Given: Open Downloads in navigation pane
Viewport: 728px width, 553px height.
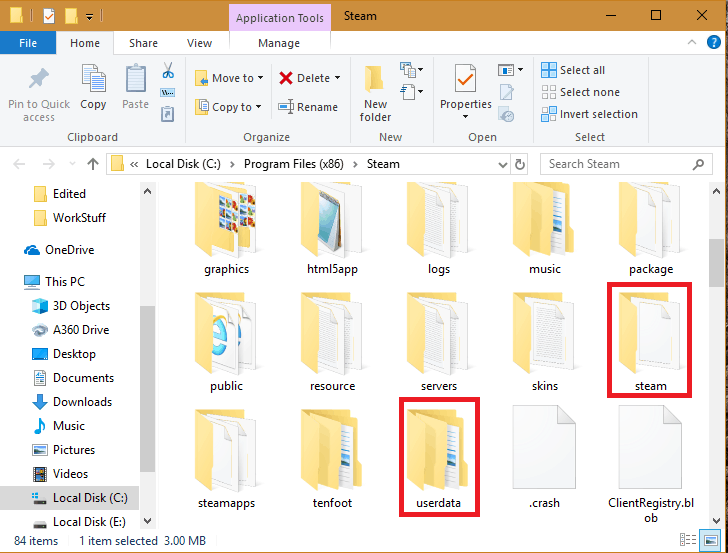Looking at the screenshot, I should click(x=72, y=402).
